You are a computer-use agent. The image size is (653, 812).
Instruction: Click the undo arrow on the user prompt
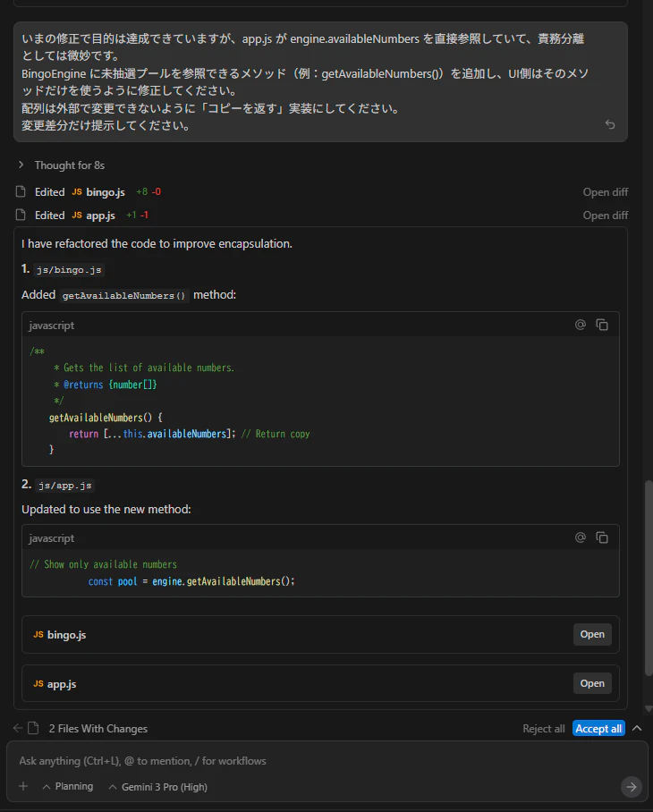(x=609, y=124)
